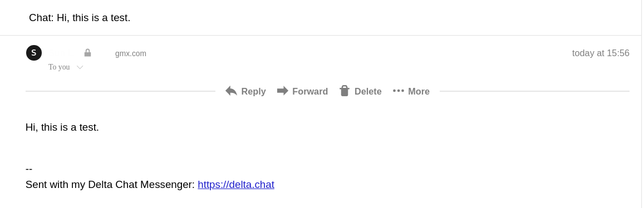This screenshot has height=208, width=644.
Task: Click the "today at 15:56" timestamp
Action: (x=601, y=53)
